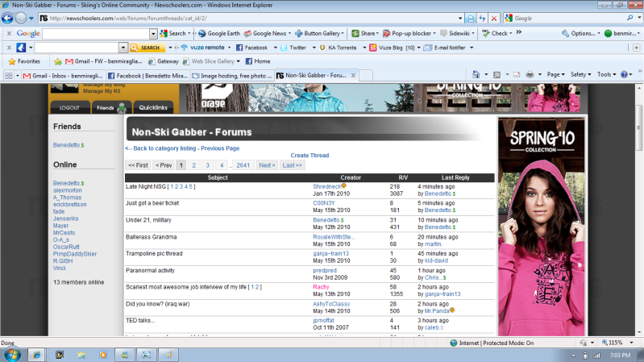This screenshot has width=644, height=362.
Task: Click the orange SEARCH button on Vuze toolbar
Action: tap(147, 48)
